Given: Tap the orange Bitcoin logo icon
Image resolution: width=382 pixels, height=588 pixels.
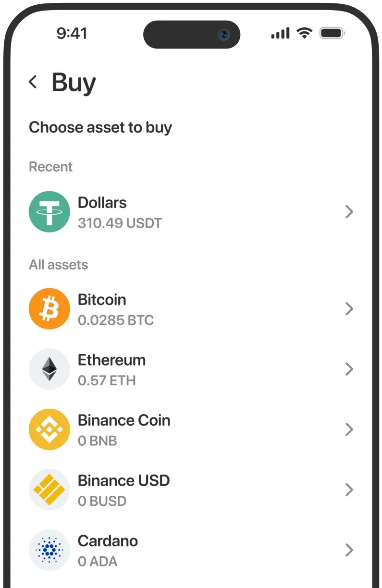Looking at the screenshot, I should pyautogui.click(x=49, y=309).
